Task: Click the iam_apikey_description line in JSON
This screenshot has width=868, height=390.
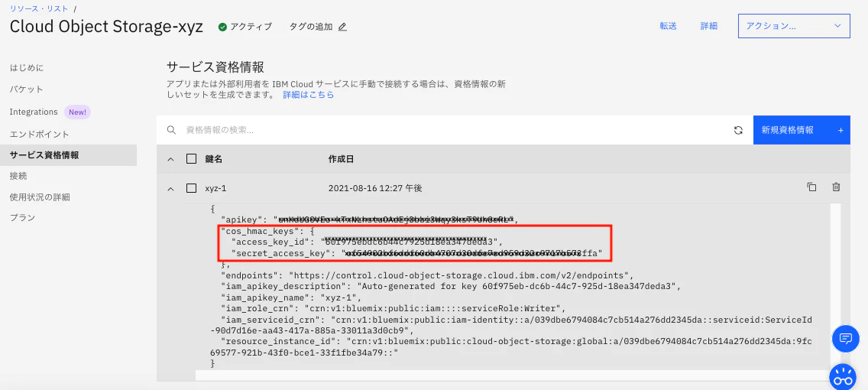Action: 451,286
